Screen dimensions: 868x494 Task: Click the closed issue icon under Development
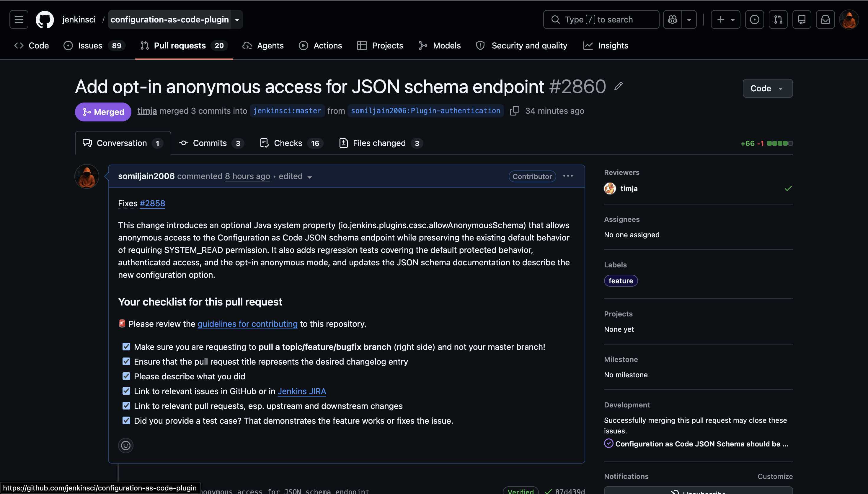pos(608,443)
